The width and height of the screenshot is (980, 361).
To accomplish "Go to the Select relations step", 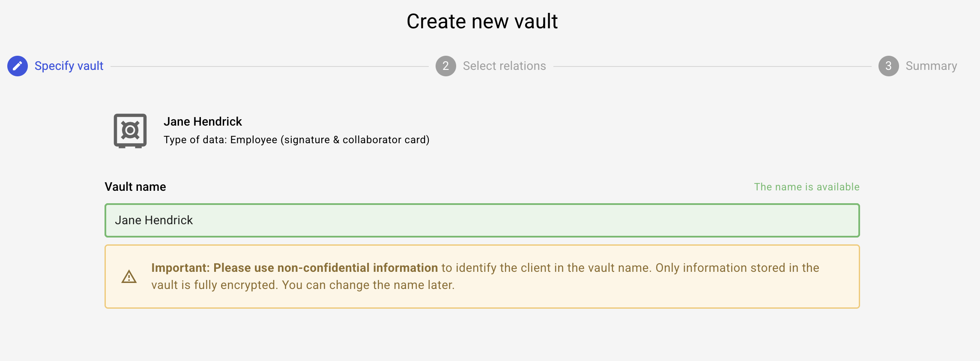I will click(x=504, y=66).
